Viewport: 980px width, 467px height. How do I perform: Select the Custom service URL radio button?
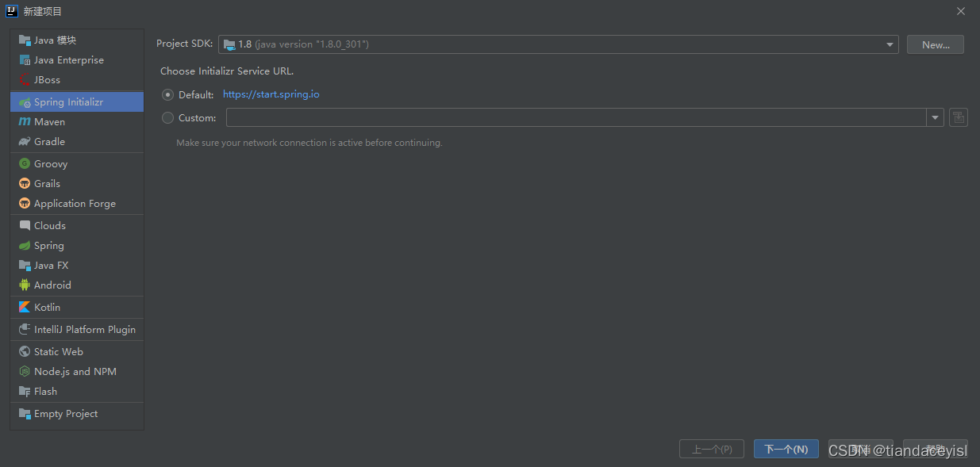[167, 117]
